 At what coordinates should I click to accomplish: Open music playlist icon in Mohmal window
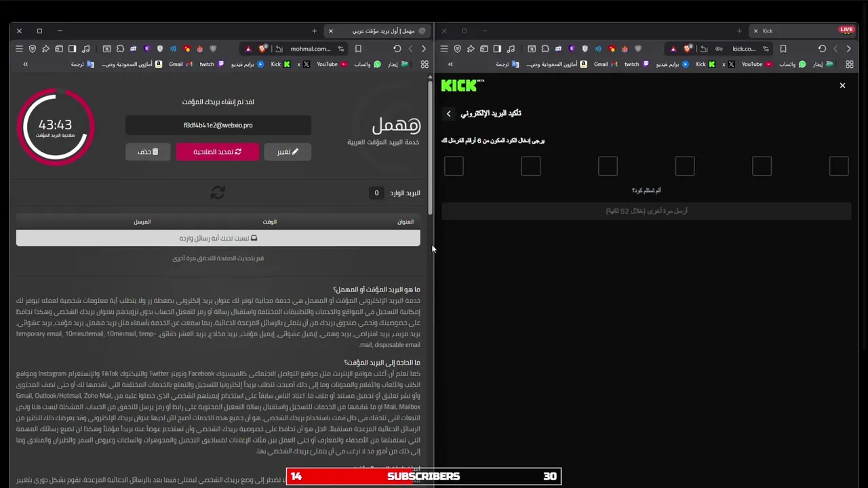click(86, 49)
